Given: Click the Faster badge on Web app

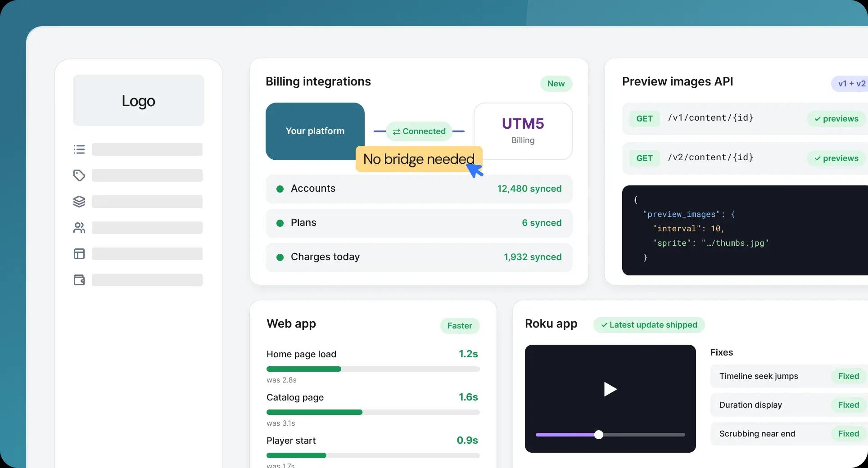Looking at the screenshot, I should click(460, 326).
